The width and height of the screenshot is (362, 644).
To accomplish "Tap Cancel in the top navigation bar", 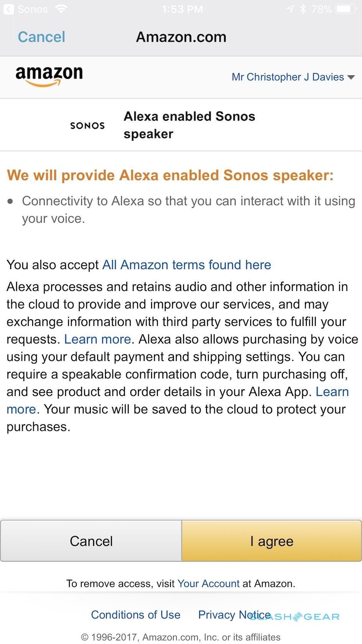I will tap(41, 37).
